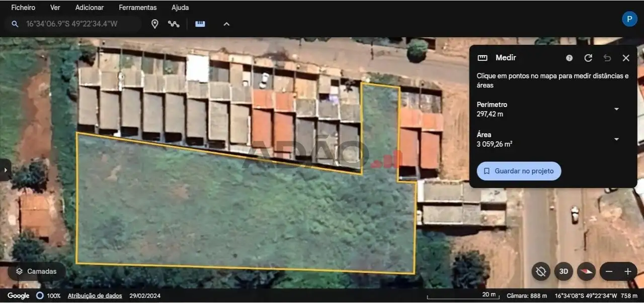
Task: Click the search magnifier icon
Action: (15, 24)
